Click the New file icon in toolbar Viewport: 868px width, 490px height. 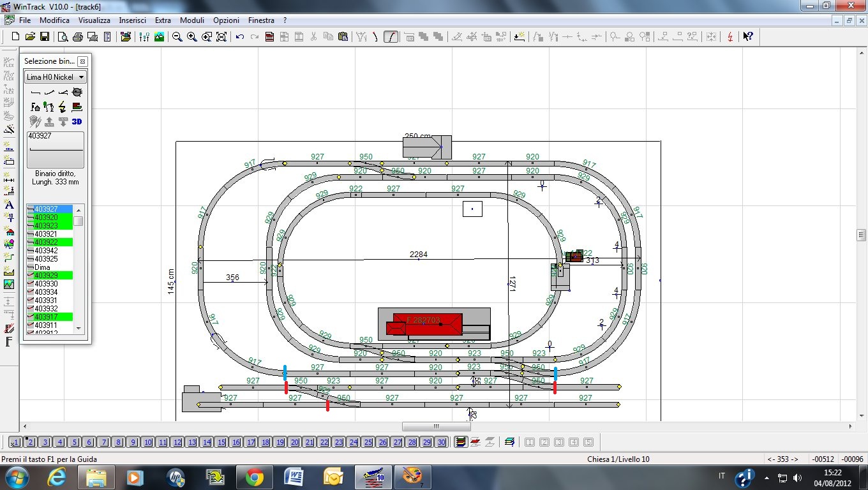[15, 37]
